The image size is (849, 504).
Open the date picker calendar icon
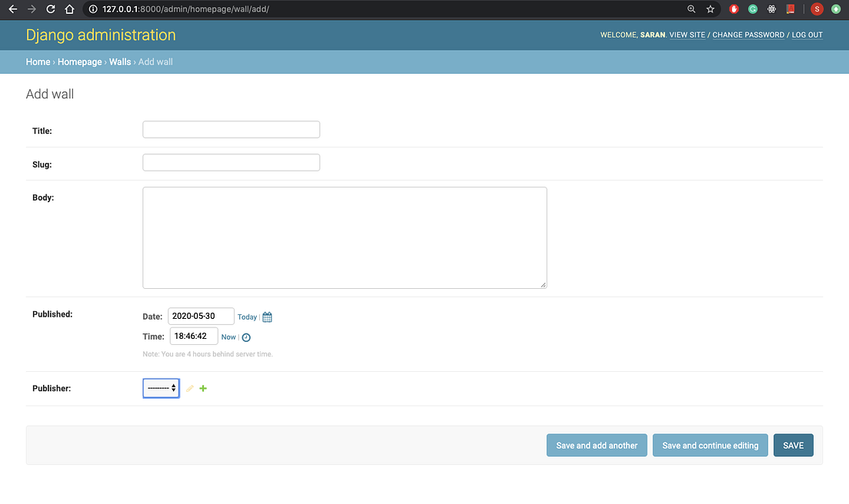[x=266, y=317]
